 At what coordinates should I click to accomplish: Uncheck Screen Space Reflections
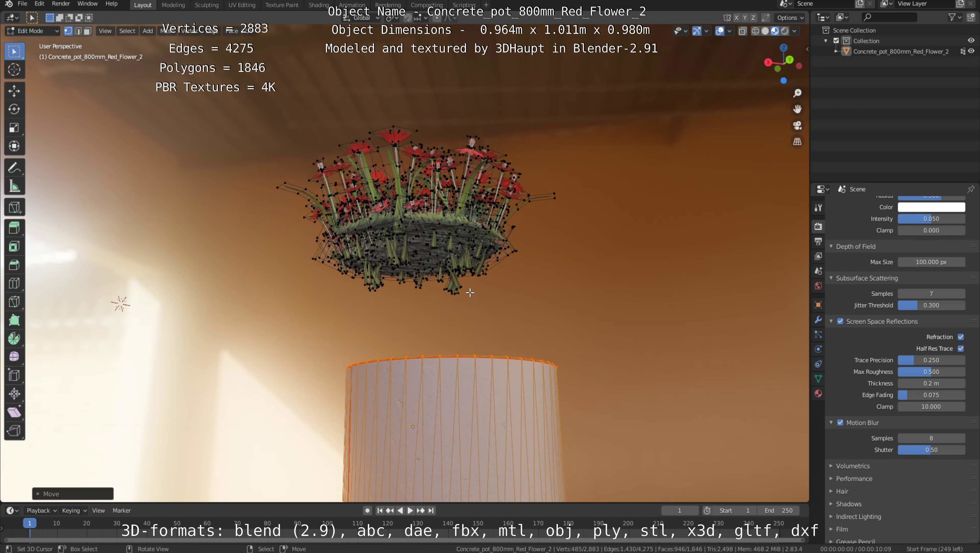pos(840,322)
